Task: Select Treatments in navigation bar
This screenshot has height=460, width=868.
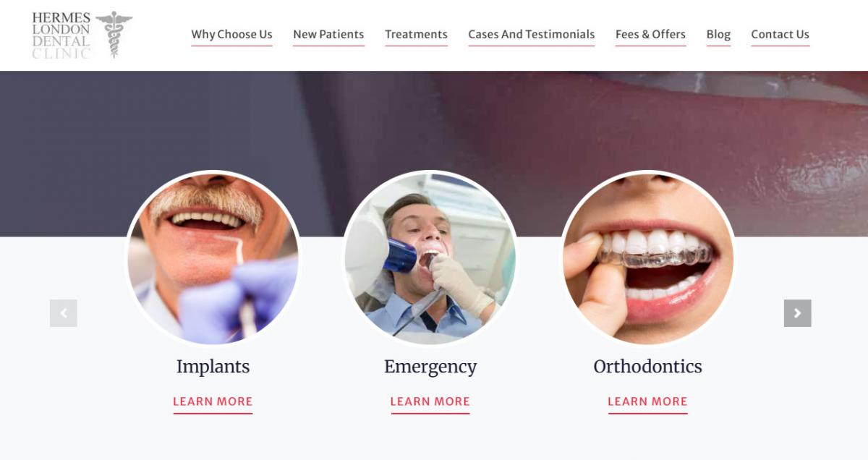Action: pyautogui.click(x=416, y=35)
